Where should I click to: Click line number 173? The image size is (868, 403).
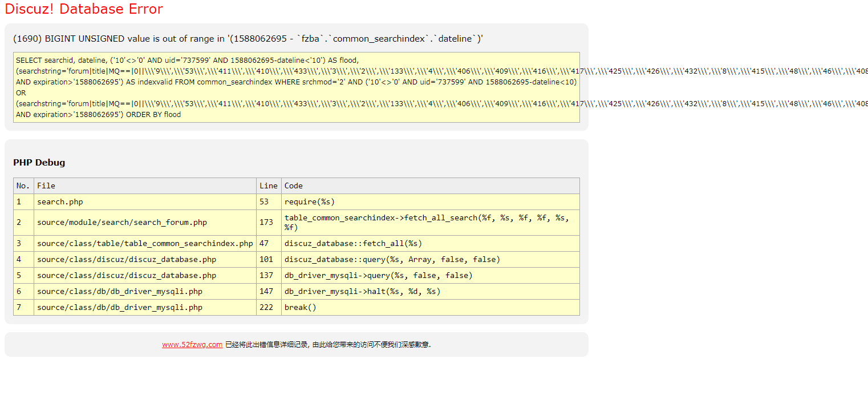[269, 223]
